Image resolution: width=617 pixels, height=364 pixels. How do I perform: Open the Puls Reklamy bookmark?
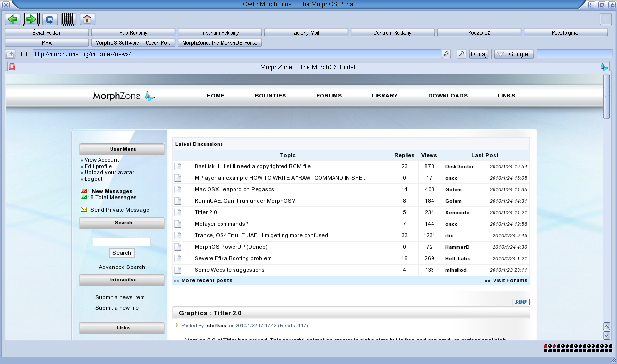133,33
